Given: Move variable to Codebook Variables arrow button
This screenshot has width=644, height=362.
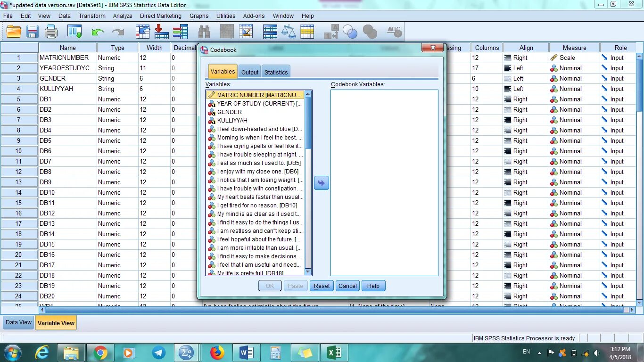Looking at the screenshot, I should pyautogui.click(x=322, y=183).
